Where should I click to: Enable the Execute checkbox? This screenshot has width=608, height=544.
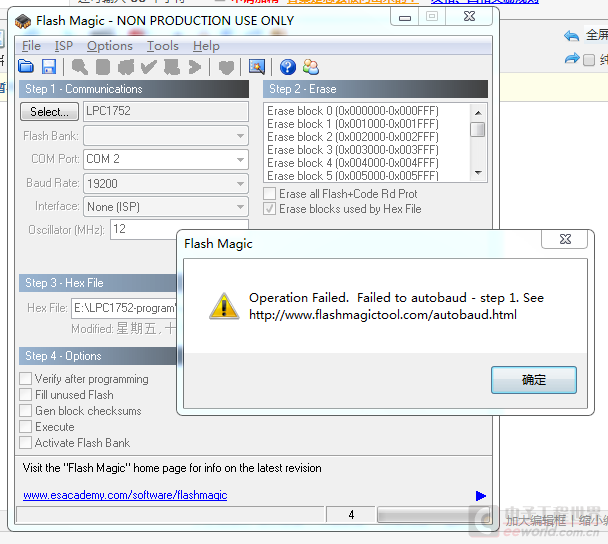coord(26,427)
